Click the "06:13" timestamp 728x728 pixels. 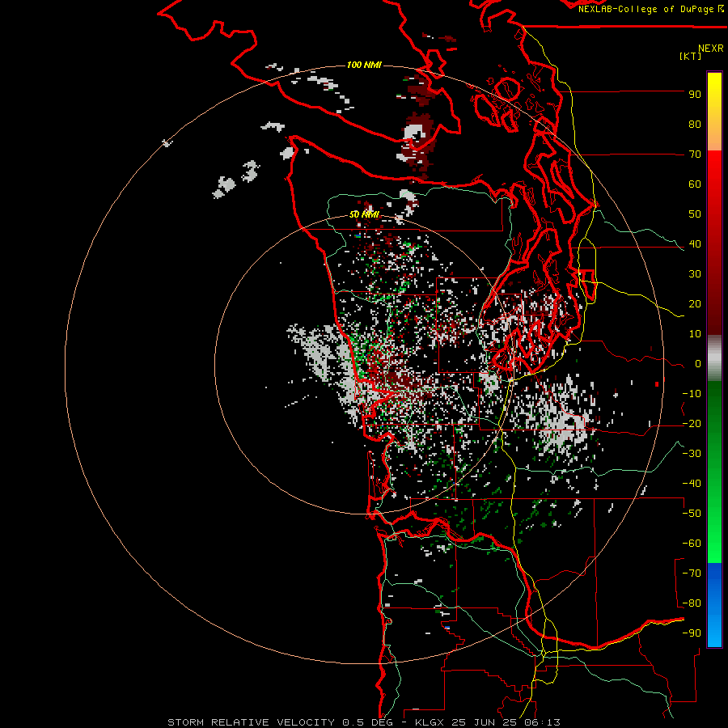[x=544, y=722]
